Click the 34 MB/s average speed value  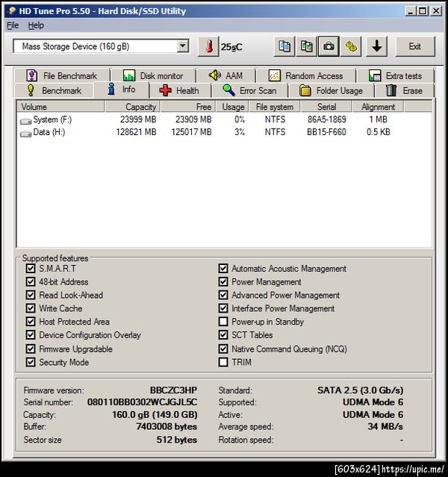385,426
